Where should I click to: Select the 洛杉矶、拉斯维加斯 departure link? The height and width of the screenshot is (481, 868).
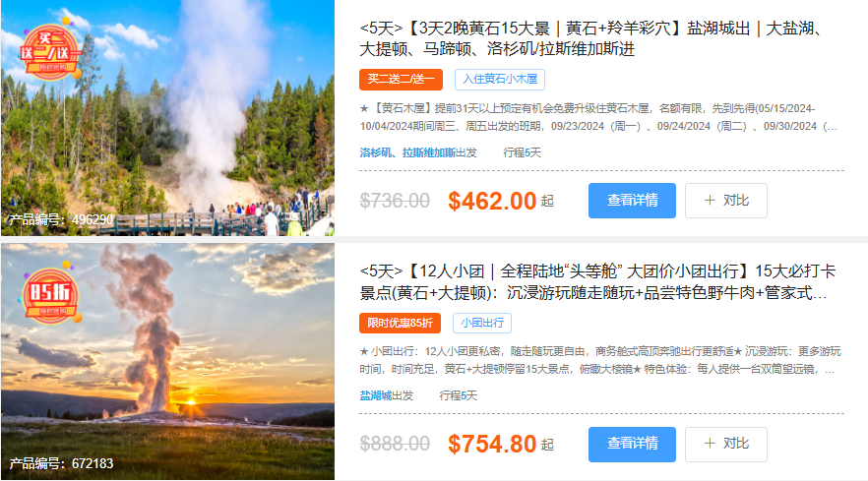tap(407, 152)
